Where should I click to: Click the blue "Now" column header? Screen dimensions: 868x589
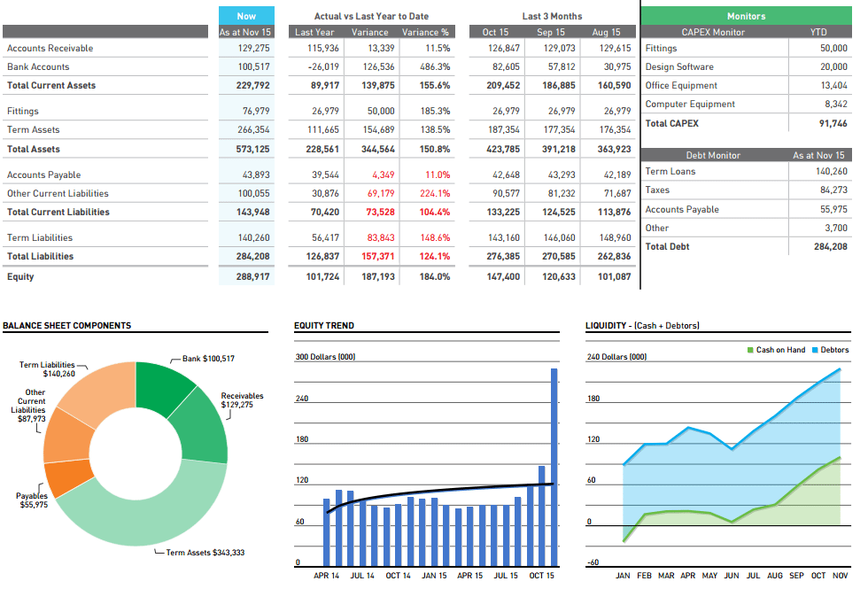(x=246, y=16)
